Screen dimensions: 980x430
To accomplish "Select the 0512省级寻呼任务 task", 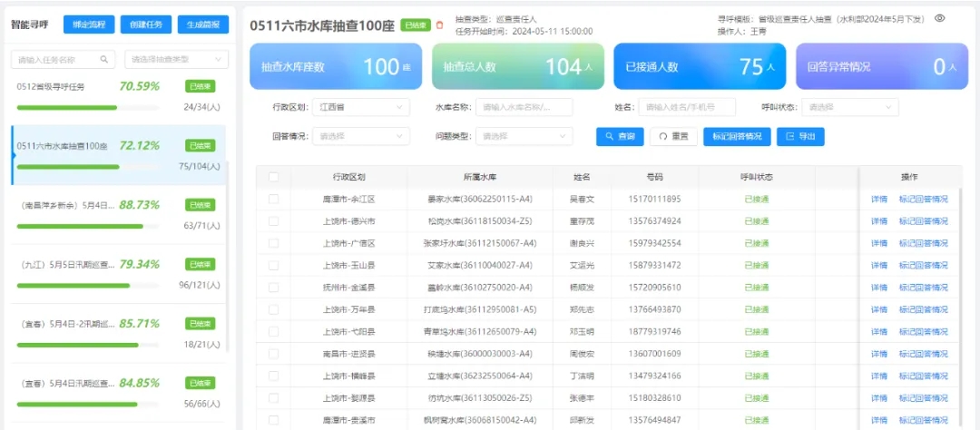I will point(119,95).
